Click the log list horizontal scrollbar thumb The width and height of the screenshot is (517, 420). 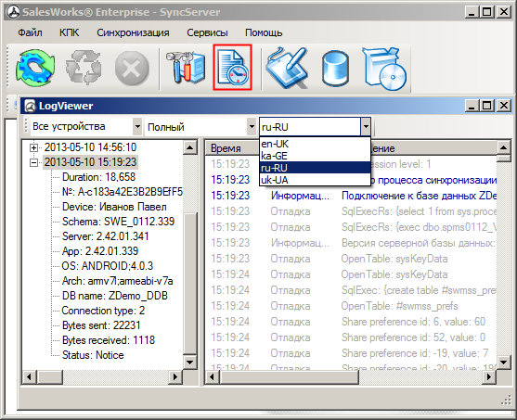pyautogui.click(x=289, y=376)
